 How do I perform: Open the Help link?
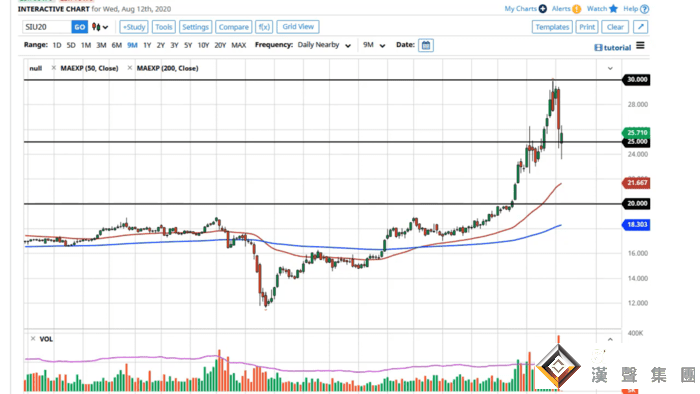coord(631,8)
